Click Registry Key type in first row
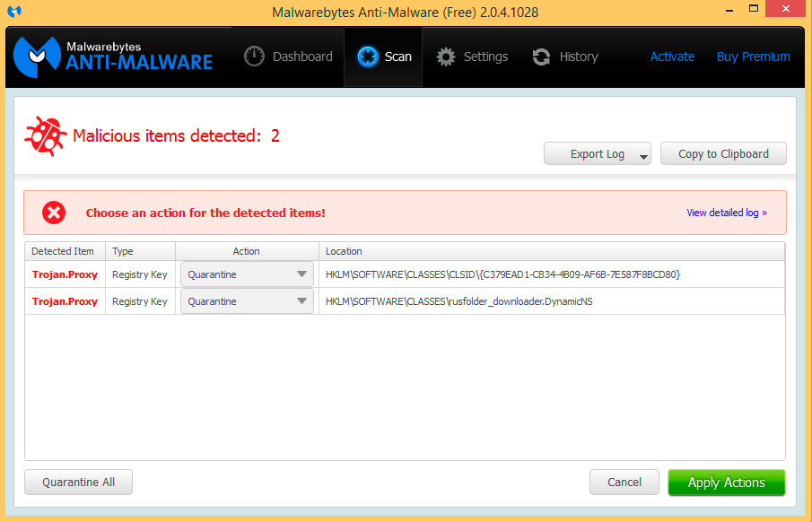Image resolution: width=812 pixels, height=522 pixels. [x=140, y=274]
